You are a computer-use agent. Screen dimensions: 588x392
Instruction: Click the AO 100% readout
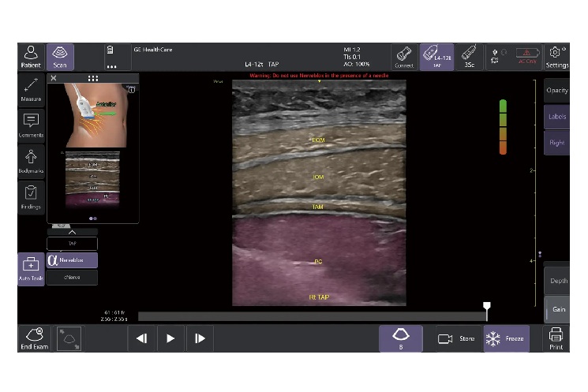[357, 64]
